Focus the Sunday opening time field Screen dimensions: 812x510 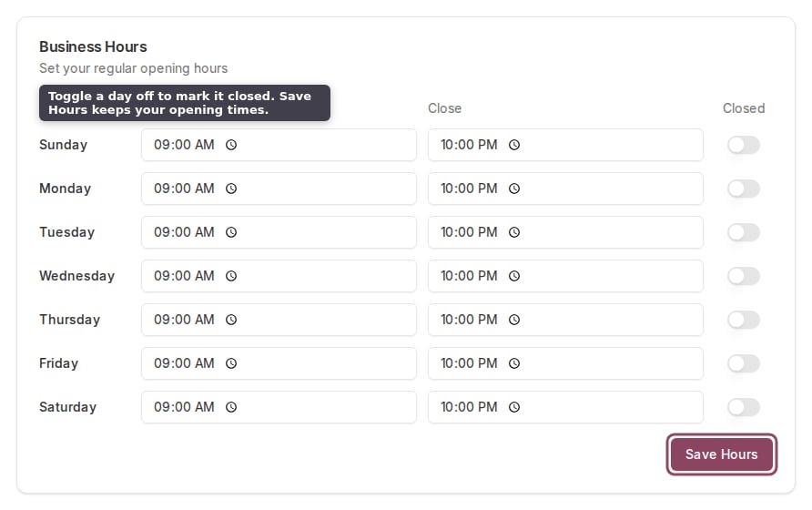pos(279,145)
